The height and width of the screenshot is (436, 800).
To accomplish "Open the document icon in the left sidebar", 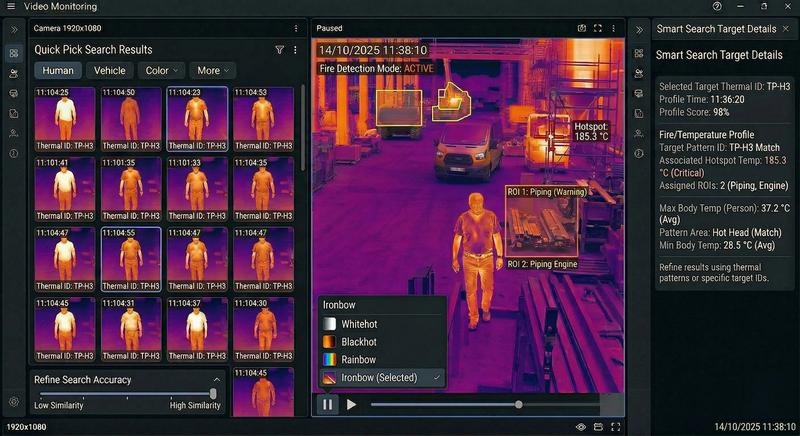I will tap(14, 113).
